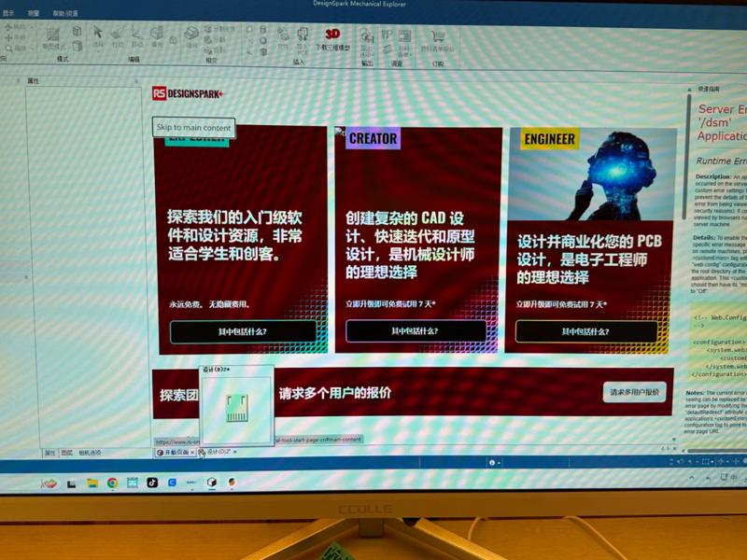Select the arrow Select tool in the ribbon
The image size is (747, 560).
[98, 34]
